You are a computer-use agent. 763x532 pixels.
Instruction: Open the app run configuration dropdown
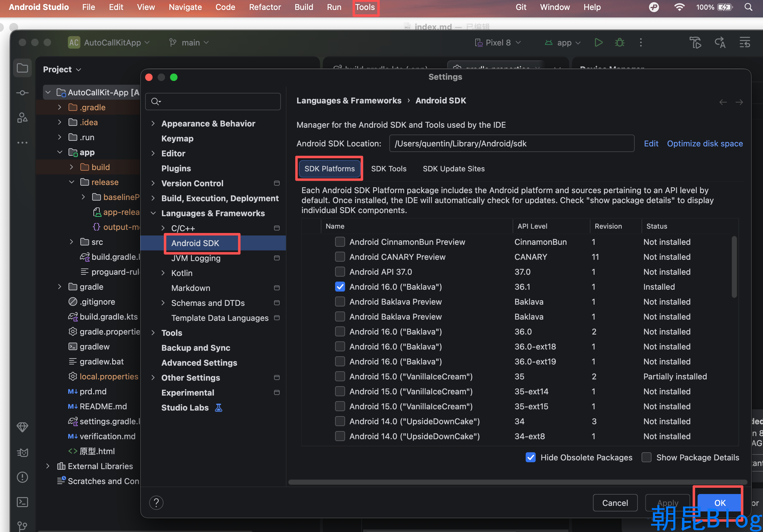pyautogui.click(x=563, y=43)
